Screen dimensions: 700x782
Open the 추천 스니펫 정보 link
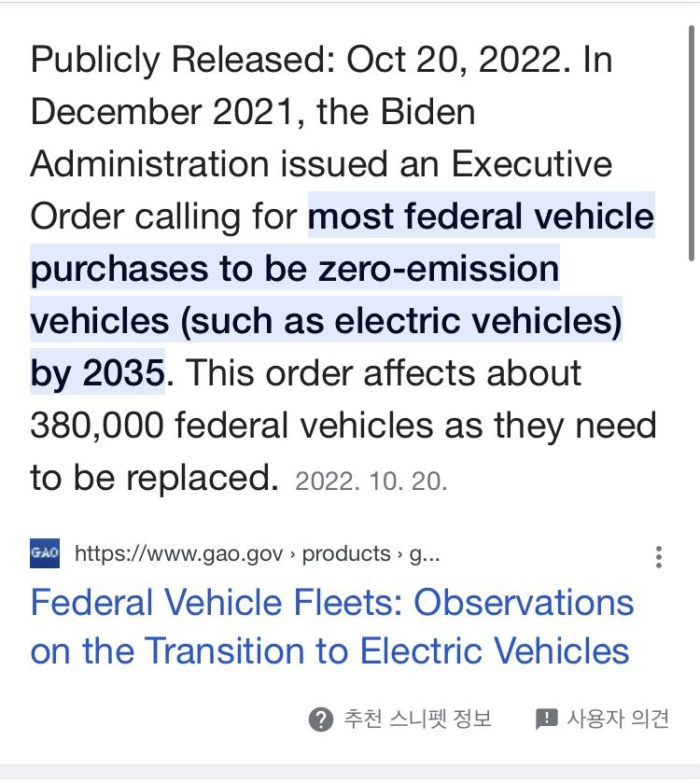pos(417,719)
